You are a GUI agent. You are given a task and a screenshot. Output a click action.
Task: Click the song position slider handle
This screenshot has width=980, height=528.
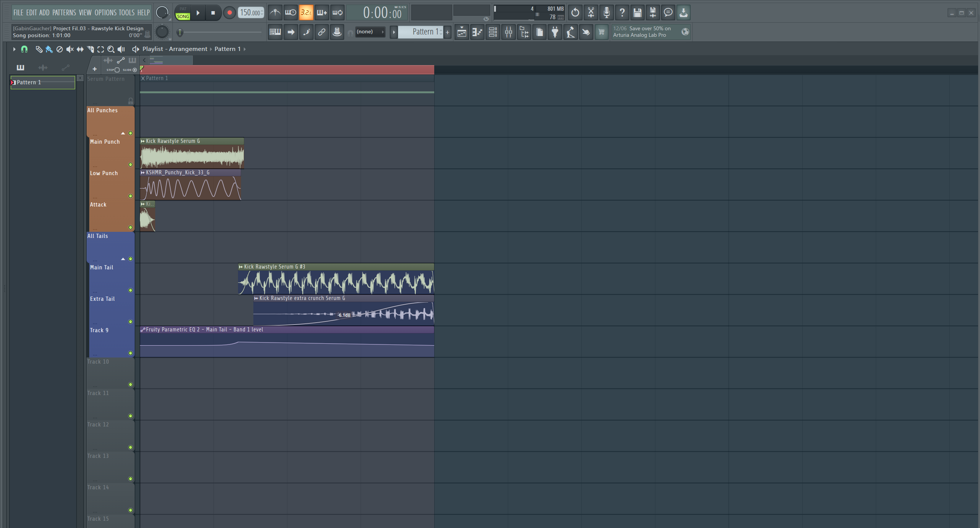click(180, 32)
